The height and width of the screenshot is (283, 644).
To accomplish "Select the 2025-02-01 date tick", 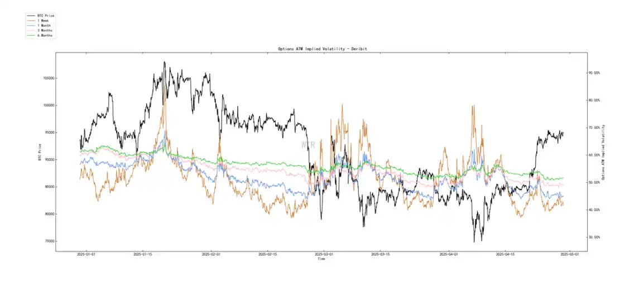I will pos(212,255).
